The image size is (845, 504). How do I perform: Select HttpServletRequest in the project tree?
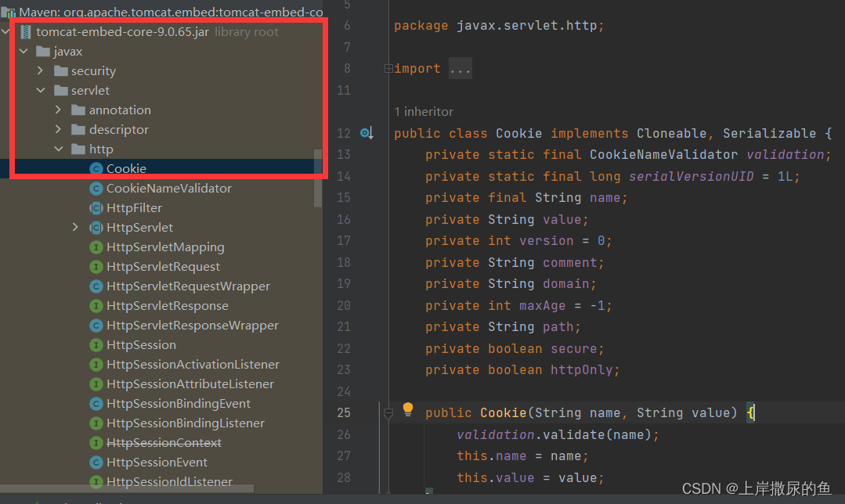click(163, 267)
